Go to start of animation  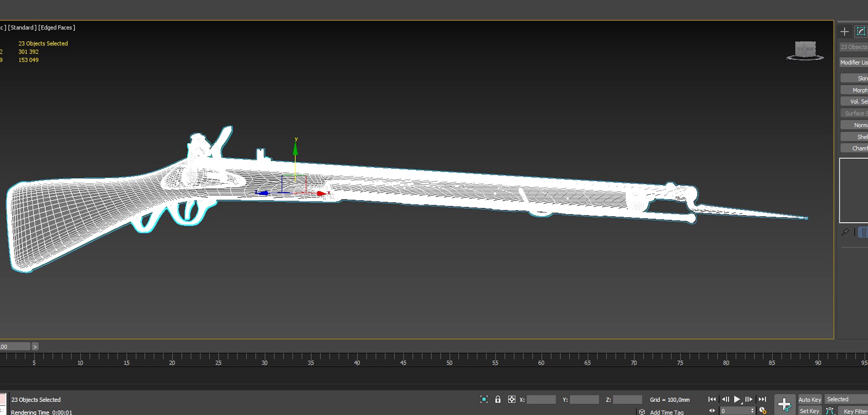click(x=712, y=399)
